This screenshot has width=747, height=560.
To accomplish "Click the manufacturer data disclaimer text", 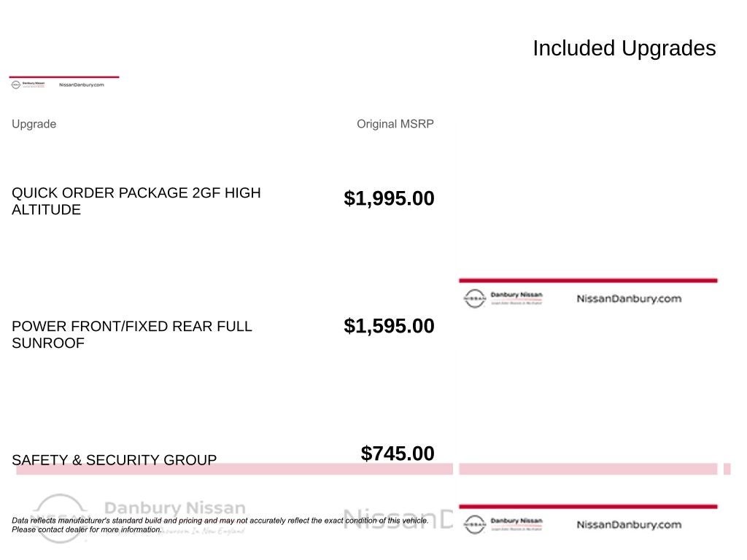I will coord(219,521).
